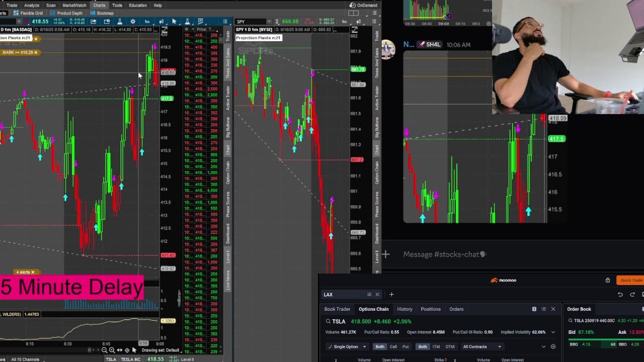The image size is (644, 362).
Task: Open the Analyze menu tab
Action: (x=32, y=5)
